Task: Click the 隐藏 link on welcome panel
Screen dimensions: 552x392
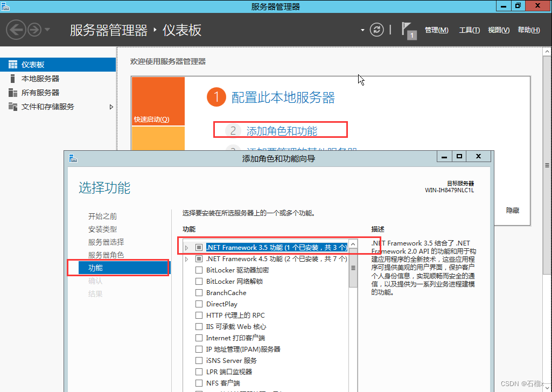Action: [x=513, y=211]
